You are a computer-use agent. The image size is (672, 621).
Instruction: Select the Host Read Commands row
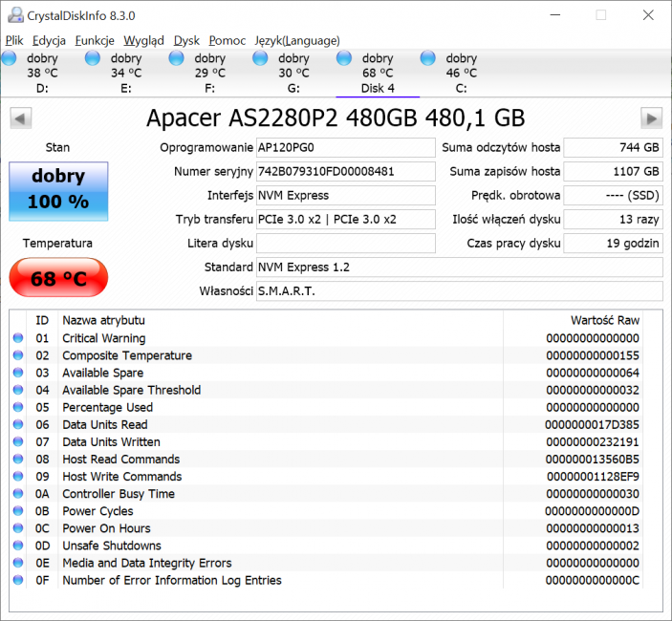coord(326,460)
